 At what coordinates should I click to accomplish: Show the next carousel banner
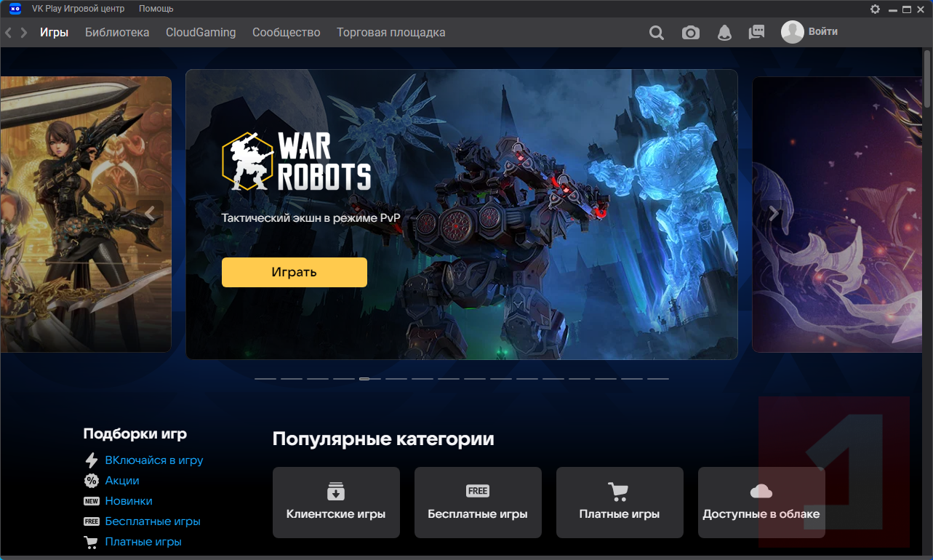[x=774, y=214]
